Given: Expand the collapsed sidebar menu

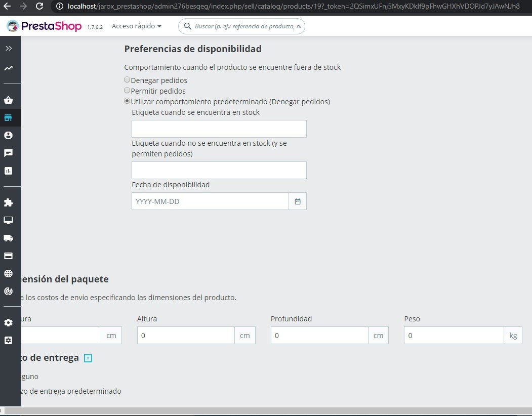Looking at the screenshot, I should pyautogui.click(x=9, y=49).
